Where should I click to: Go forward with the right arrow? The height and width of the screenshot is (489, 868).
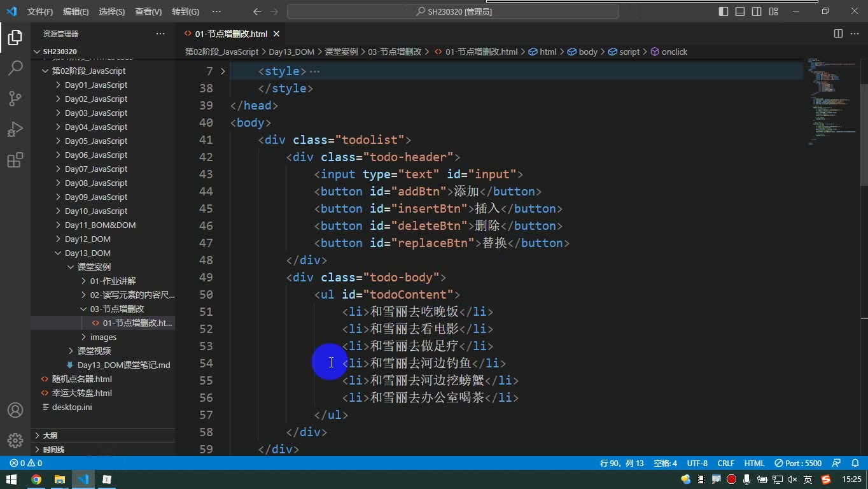(274, 11)
